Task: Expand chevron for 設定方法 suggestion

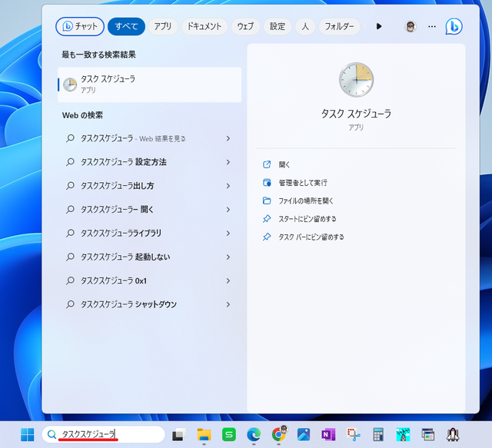Action: [x=228, y=162]
